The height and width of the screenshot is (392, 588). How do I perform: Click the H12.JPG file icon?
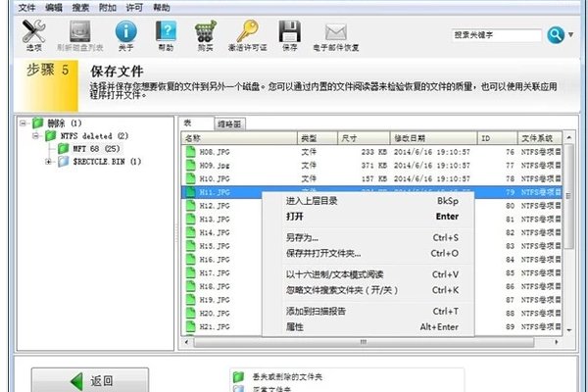tap(191, 206)
